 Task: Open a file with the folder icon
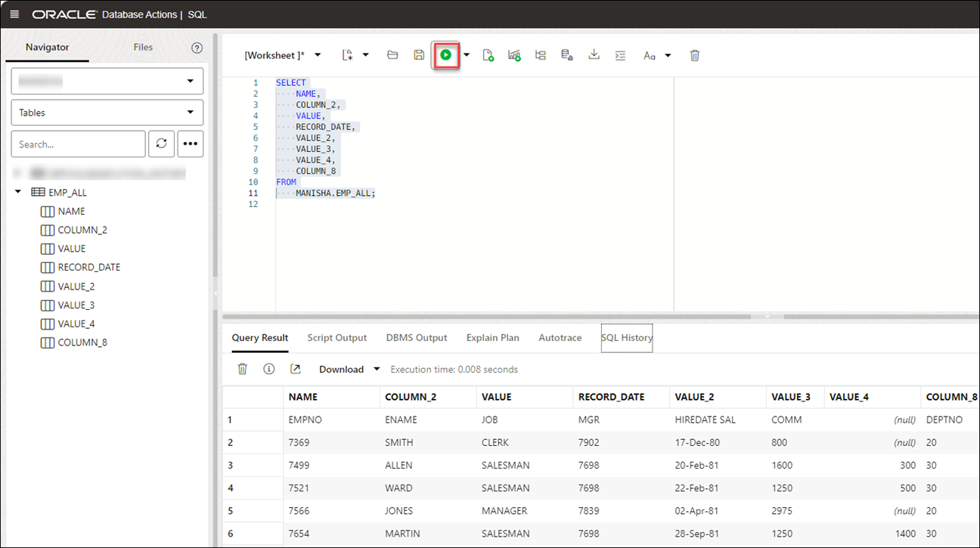(392, 55)
